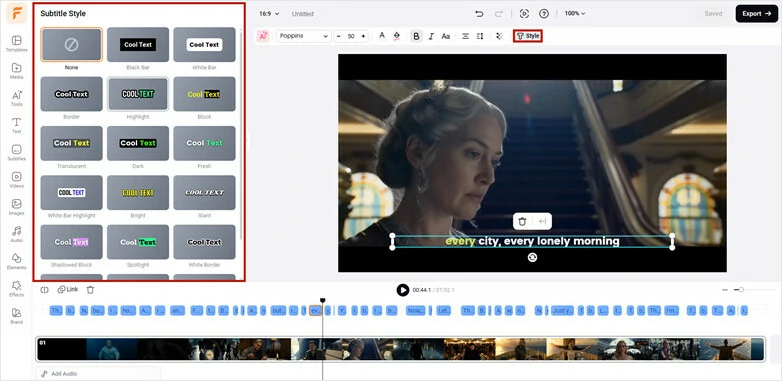Click the timeline zoom out minus

pyautogui.click(x=725, y=290)
